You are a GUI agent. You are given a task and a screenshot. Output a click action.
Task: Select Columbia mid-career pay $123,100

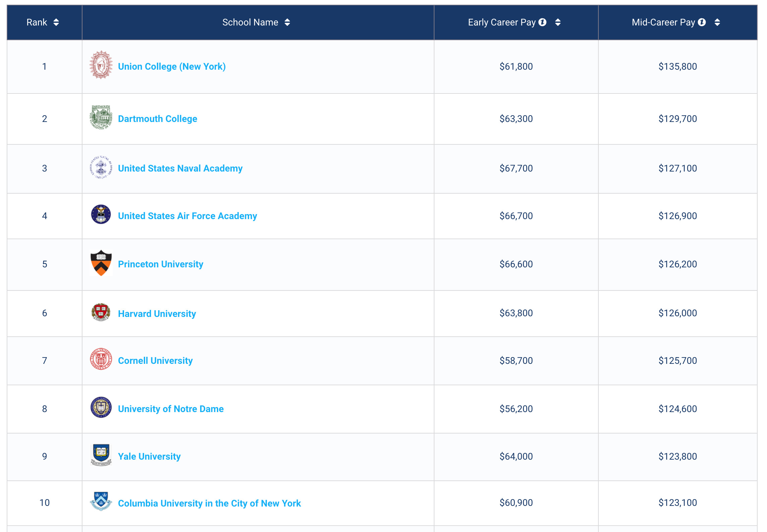pos(677,503)
